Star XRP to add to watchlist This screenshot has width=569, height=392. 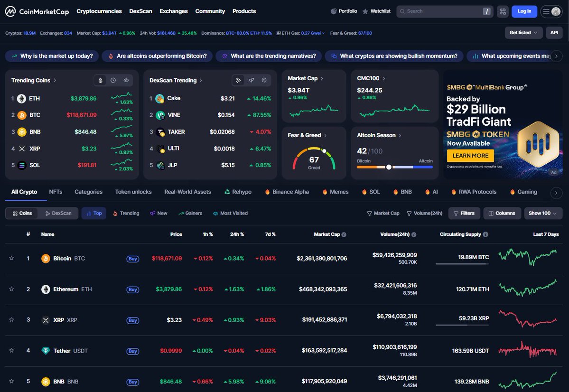(x=11, y=320)
